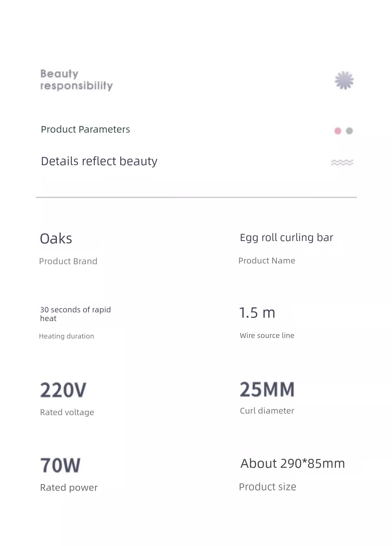The image size is (392, 546).
Task: Click the Product Parameters title
Action: [85, 129]
